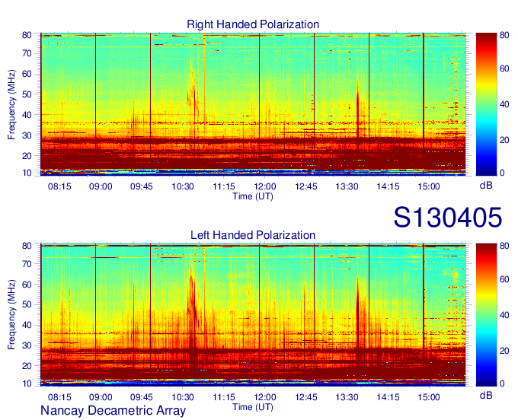Click the 80 dB tick on Right Handed color bar
Image resolution: width=518 pixels, height=420 pixels.
(x=504, y=35)
